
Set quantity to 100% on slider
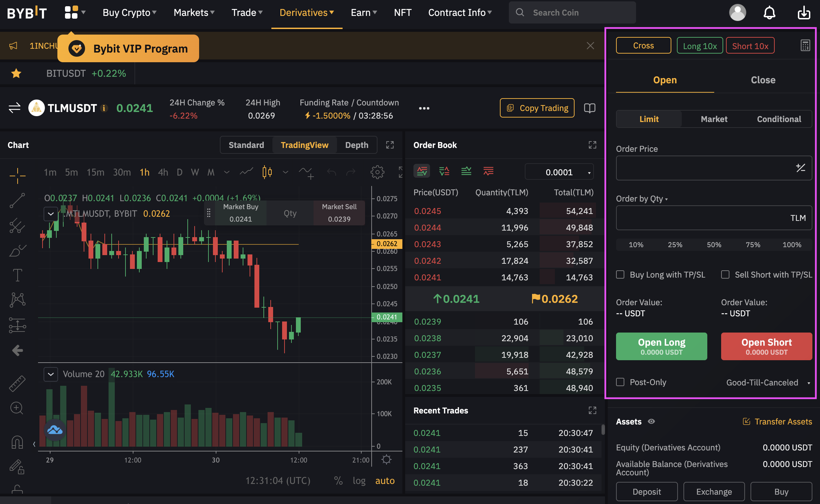click(x=792, y=245)
